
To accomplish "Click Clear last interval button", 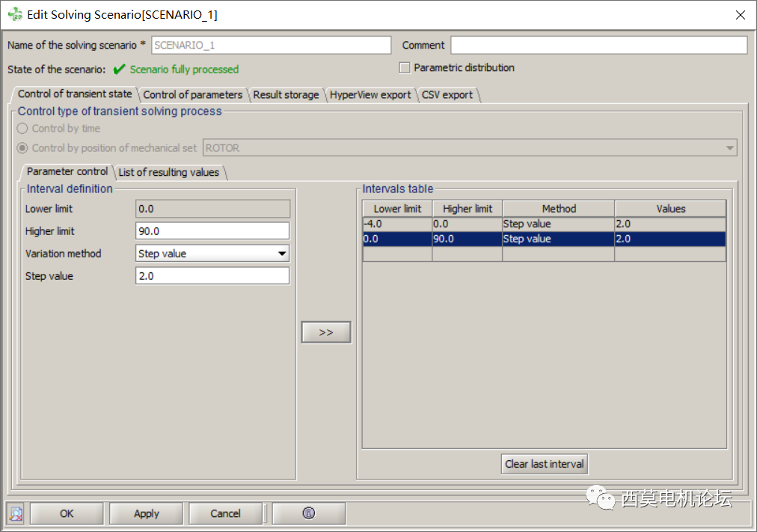I will pos(544,464).
